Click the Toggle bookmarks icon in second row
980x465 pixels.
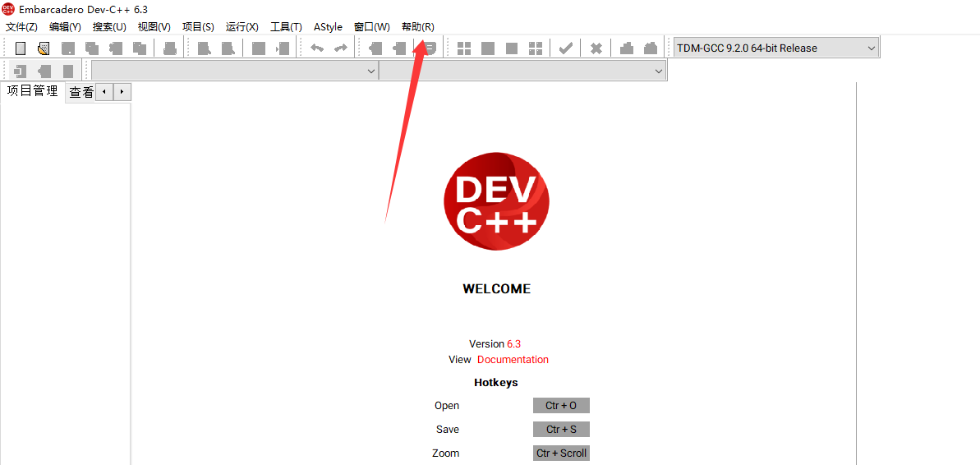click(x=44, y=71)
